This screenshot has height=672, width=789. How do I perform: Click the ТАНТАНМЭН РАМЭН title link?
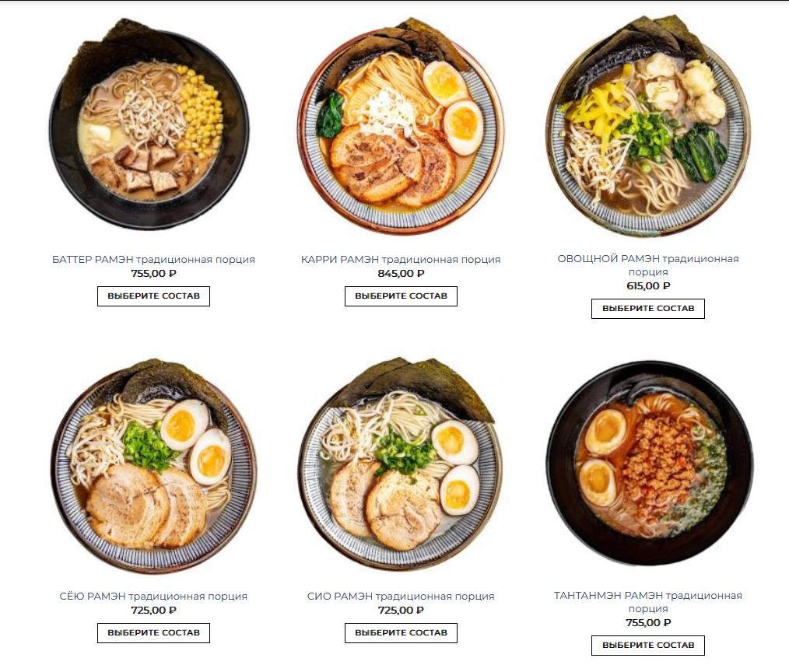click(648, 601)
